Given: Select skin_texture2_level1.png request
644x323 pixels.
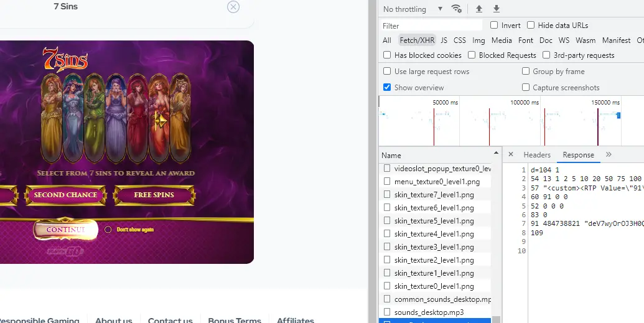Looking at the screenshot, I should (436, 260).
